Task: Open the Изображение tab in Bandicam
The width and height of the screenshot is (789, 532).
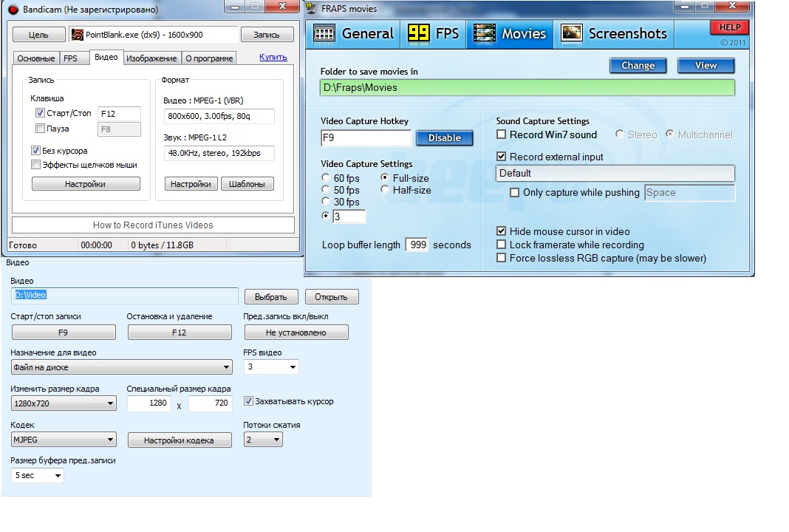Action: (x=151, y=58)
